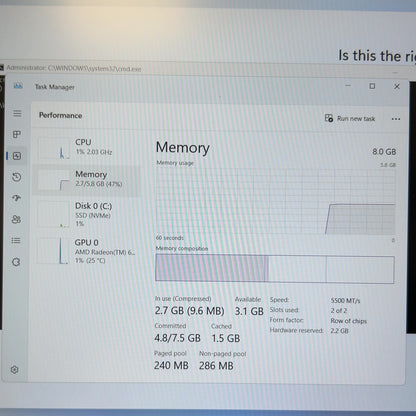This screenshot has width=416, height=416.
Task: Open the Details list sidebar icon
Action: [16, 240]
